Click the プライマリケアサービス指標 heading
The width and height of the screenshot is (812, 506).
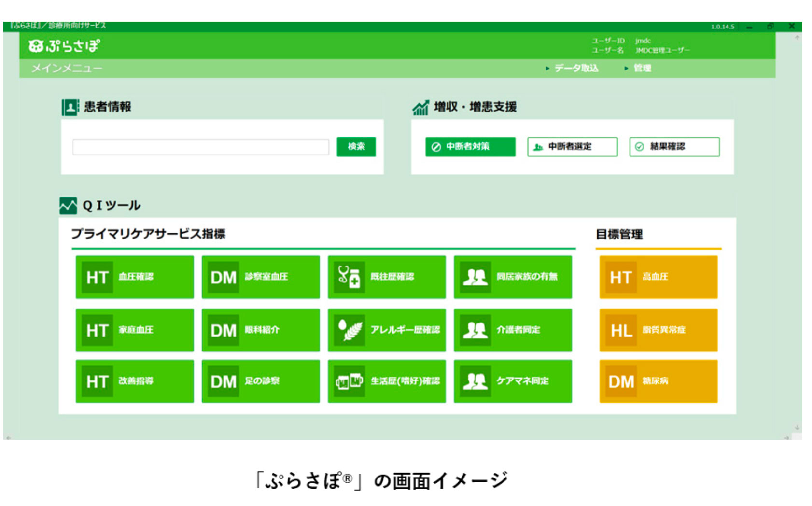pos(149,234)
